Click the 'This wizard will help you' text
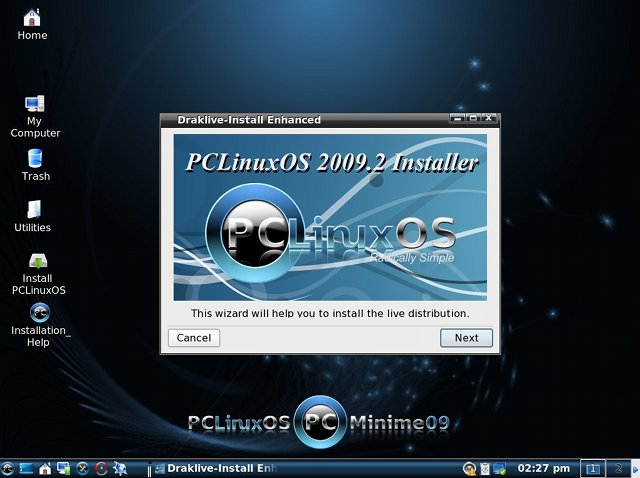The image size is (640, 478). [x=330, y=313]
